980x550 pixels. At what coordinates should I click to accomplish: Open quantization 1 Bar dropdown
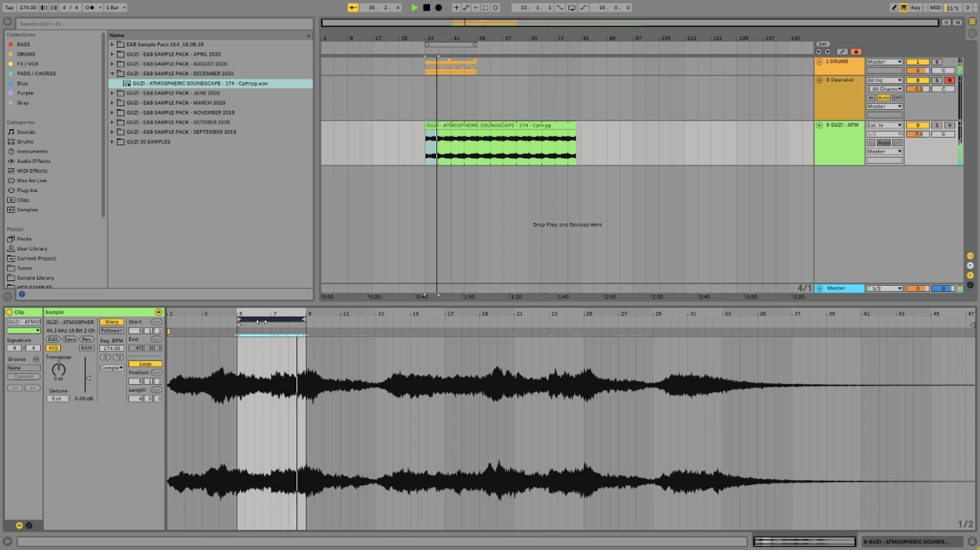click(x=115, y=7)
